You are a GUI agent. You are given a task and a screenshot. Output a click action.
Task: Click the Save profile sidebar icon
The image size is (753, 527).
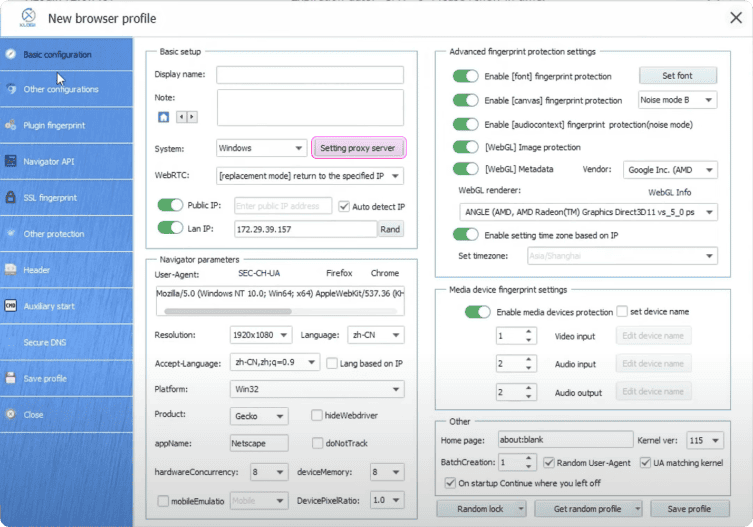pos(11,378)
